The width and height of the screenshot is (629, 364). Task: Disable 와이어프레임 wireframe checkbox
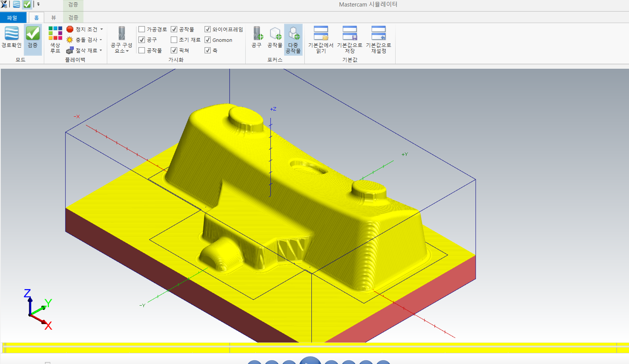tap(208, 29)
